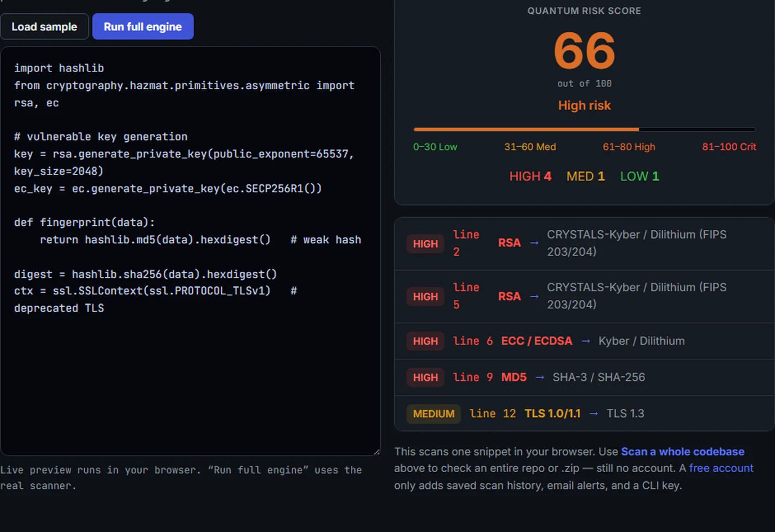Click the "import hashlib" code line
775x532 pixels.
pyautogui.click(x=59, y=68)
